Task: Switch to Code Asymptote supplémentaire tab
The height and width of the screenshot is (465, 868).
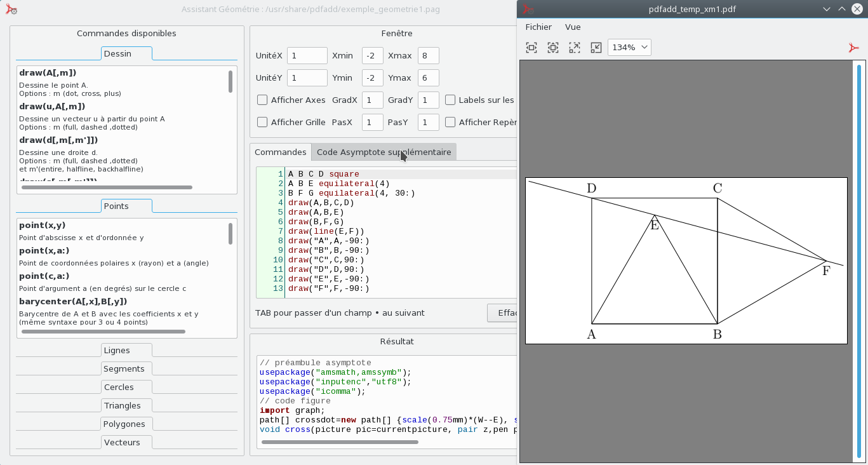Action: [x=384, y=152]
